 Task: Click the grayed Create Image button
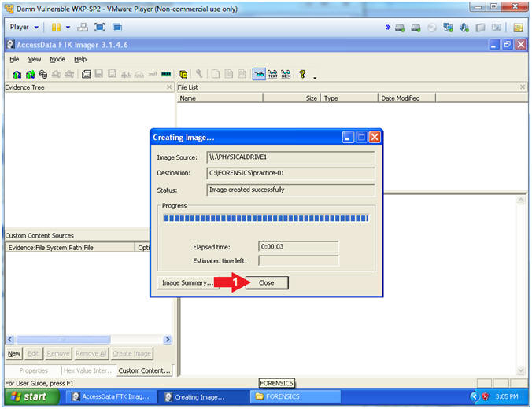click(x=131, y=353)
